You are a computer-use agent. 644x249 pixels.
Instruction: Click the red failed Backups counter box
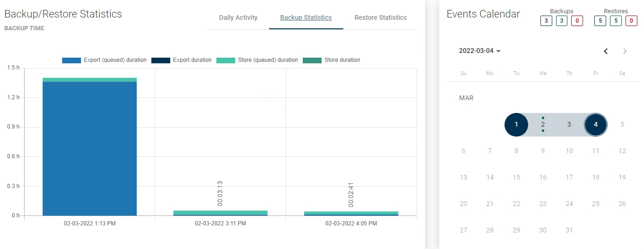click(577, 21)
